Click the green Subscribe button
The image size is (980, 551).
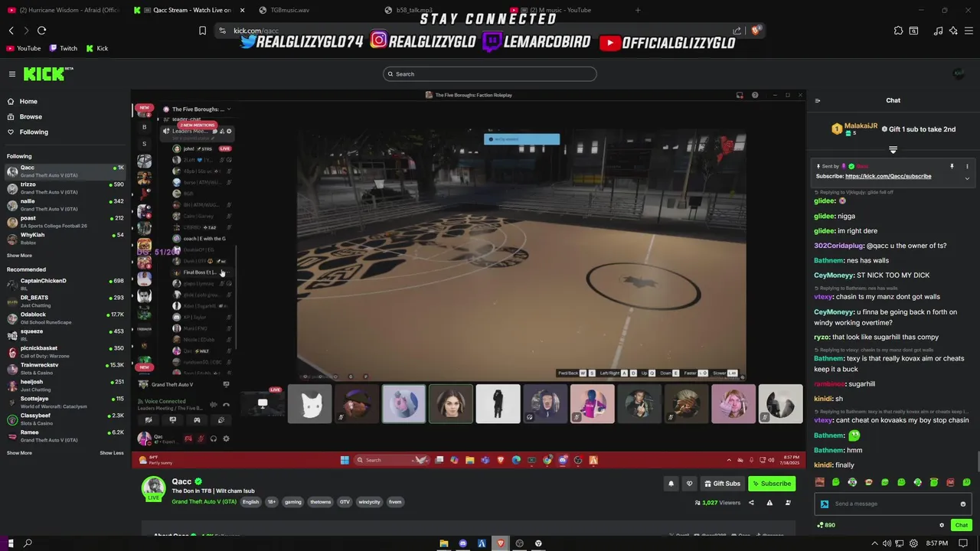[x=772, y=484]
